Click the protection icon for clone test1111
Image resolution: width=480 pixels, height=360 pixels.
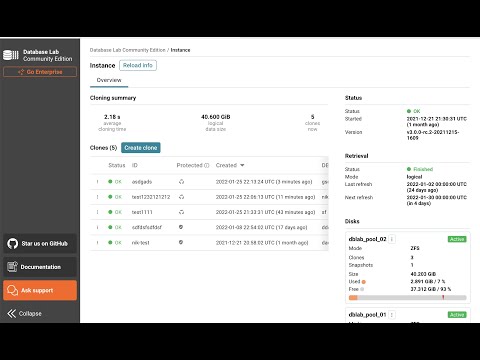[x=181, y=212]
